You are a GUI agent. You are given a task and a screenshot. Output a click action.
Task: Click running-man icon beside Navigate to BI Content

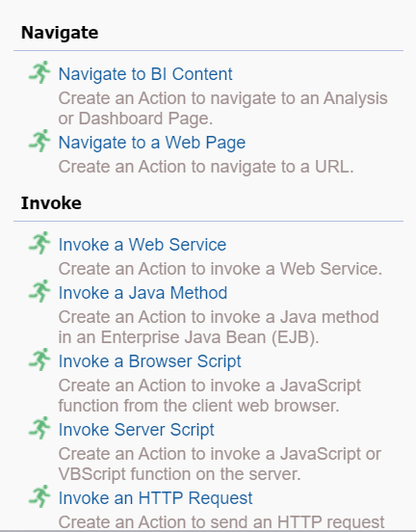click(39, 72)
